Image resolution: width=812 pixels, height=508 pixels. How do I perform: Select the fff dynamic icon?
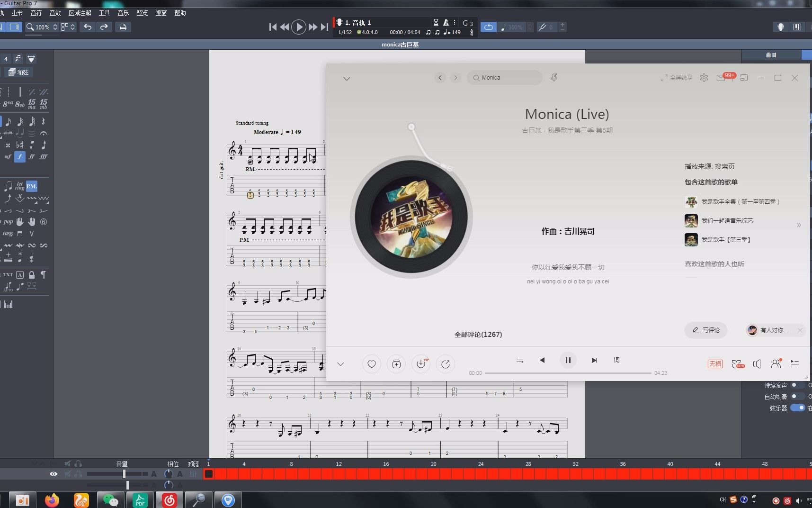(x=44, y=156)
